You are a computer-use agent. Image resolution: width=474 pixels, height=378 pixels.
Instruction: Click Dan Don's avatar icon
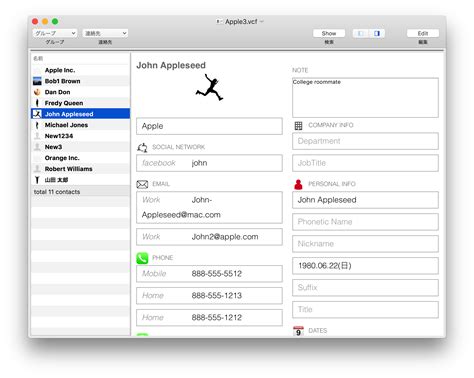[37, 92]
